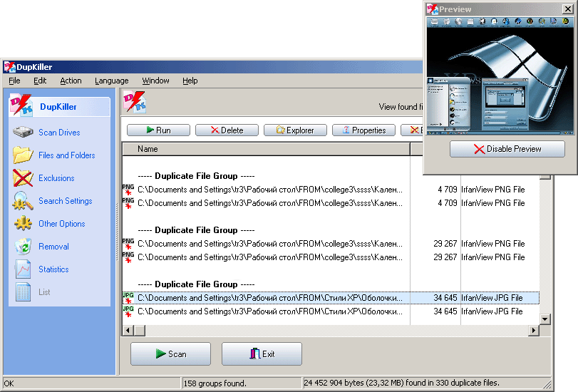Open Removal section link
Viewport: 578px width, 392px height.
point(53,247)
